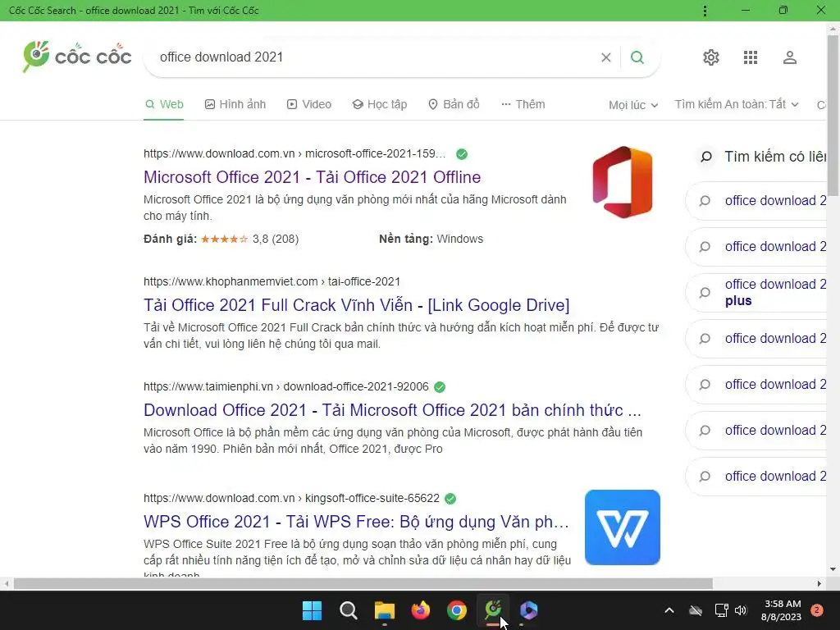
Task: Switch to the Video tab
Action: click(309, 104)
